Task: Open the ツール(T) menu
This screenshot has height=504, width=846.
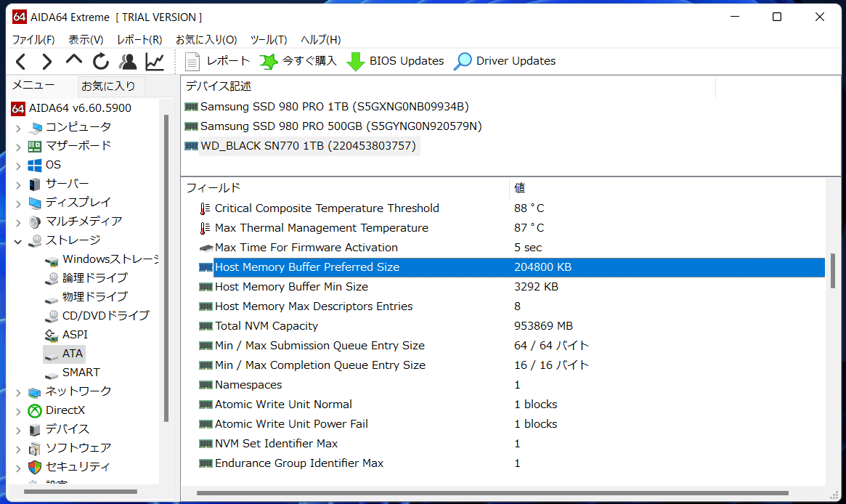Action: tap(269, 39)
